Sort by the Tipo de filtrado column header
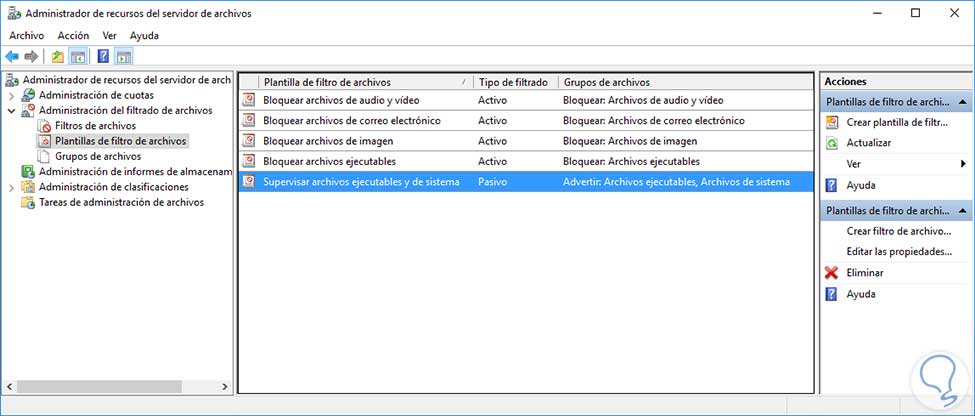Viewport: 975px width, 416px height. (x=513, y=82)
